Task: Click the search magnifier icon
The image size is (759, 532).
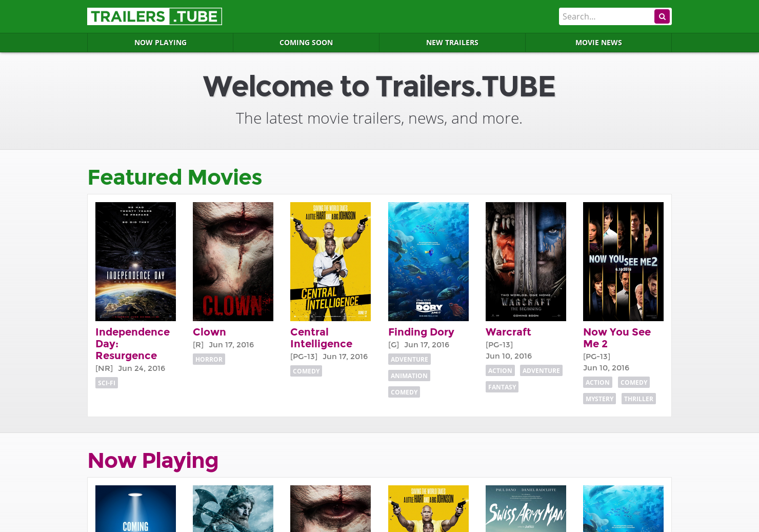Action: pyautogui.click(x=662, y=16)
